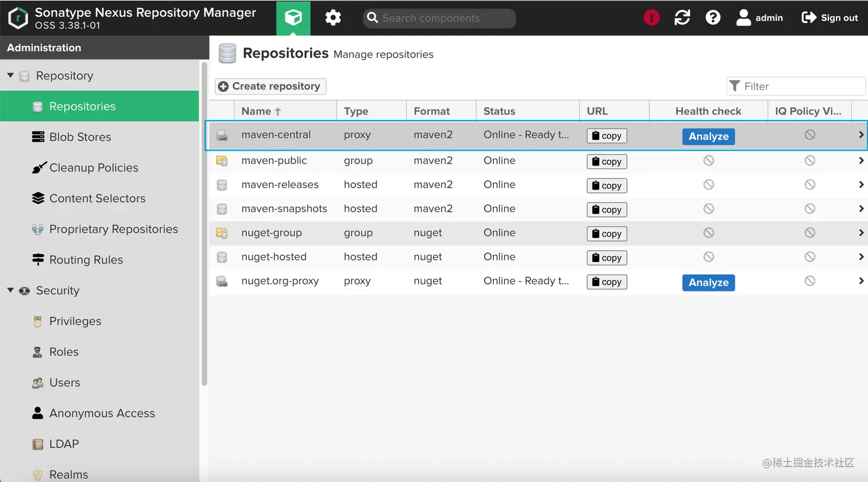
Task: Sort by the Format column header
Action: [x=441, y=111]
